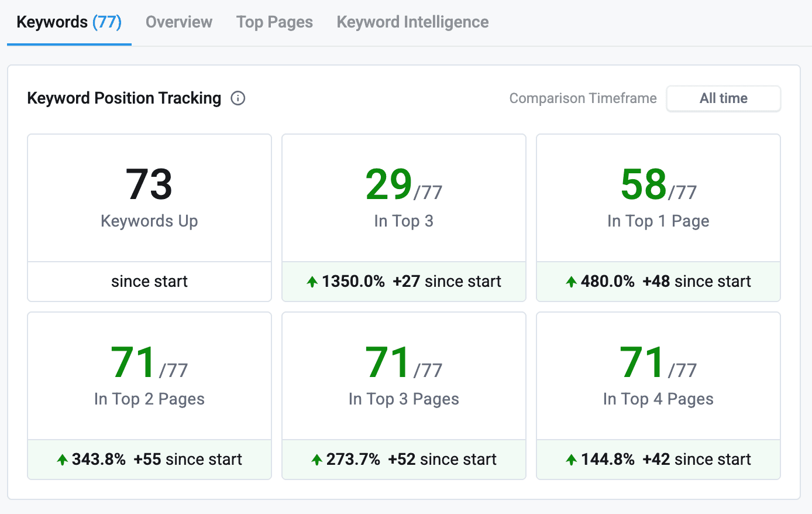Viewport: 812px width, 514px height.
Task: Switch to the Keyword Intelligence tab
Action: coord(412,22)
